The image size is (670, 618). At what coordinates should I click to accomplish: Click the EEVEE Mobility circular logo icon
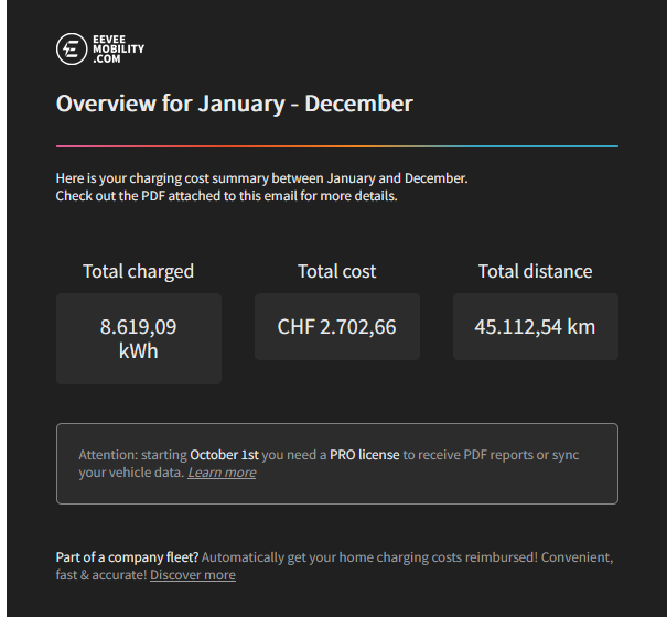point(71,49)
